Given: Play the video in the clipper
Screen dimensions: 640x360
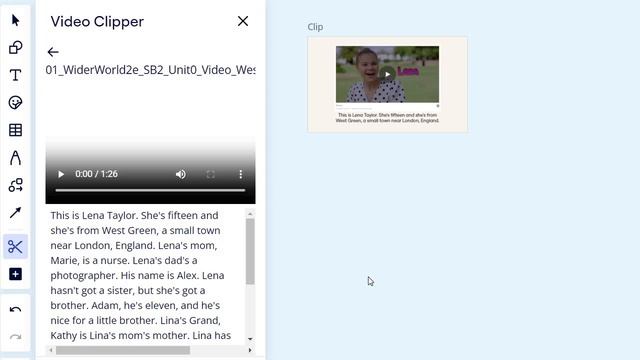Looking at the screenshot, I should point(61,174).
